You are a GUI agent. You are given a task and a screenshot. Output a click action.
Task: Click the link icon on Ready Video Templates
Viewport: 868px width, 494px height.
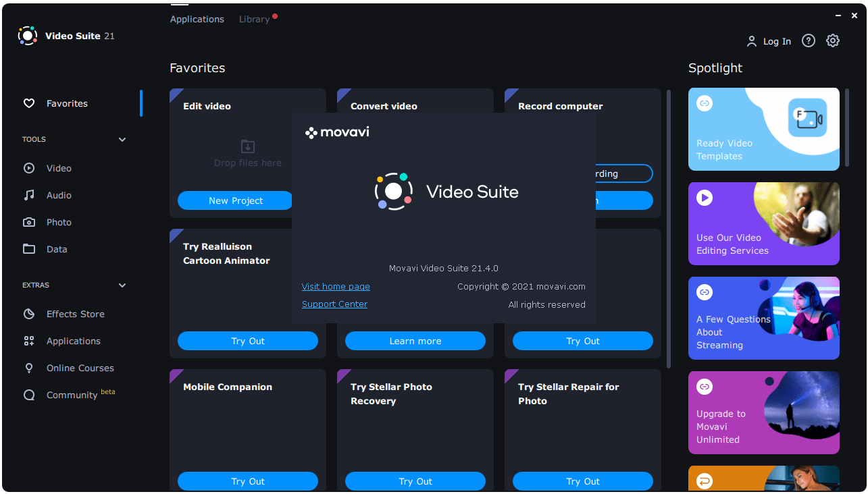[705, 103]
